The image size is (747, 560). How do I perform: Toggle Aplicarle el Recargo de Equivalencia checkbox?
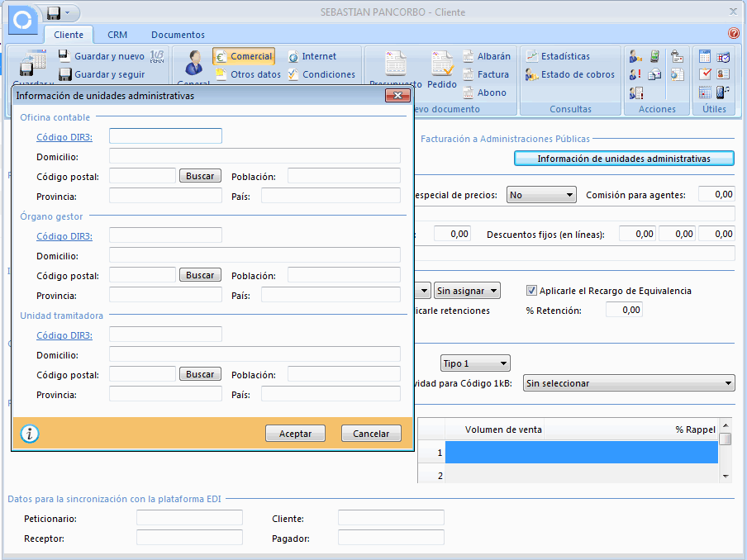click(532, 291)
